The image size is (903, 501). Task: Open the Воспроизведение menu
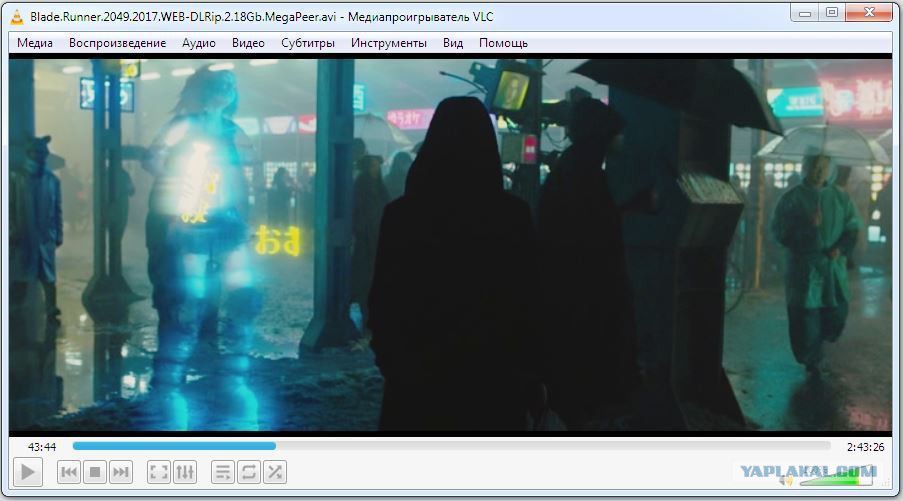[x=117, y=43]
